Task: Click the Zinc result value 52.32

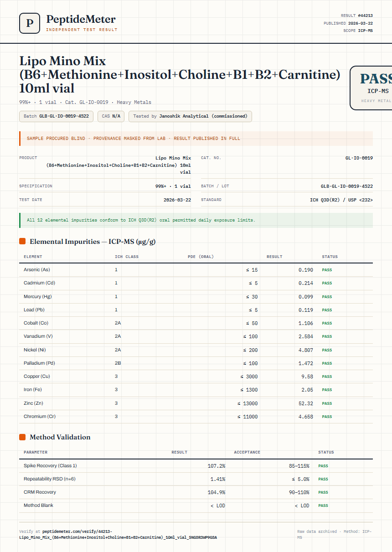Action: coord(306,403)
